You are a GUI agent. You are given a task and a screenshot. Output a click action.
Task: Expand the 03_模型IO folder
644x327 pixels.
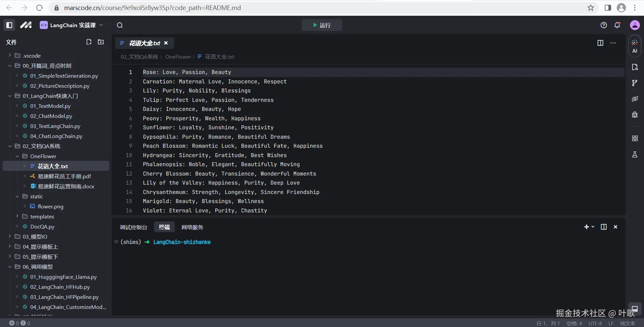35,237
